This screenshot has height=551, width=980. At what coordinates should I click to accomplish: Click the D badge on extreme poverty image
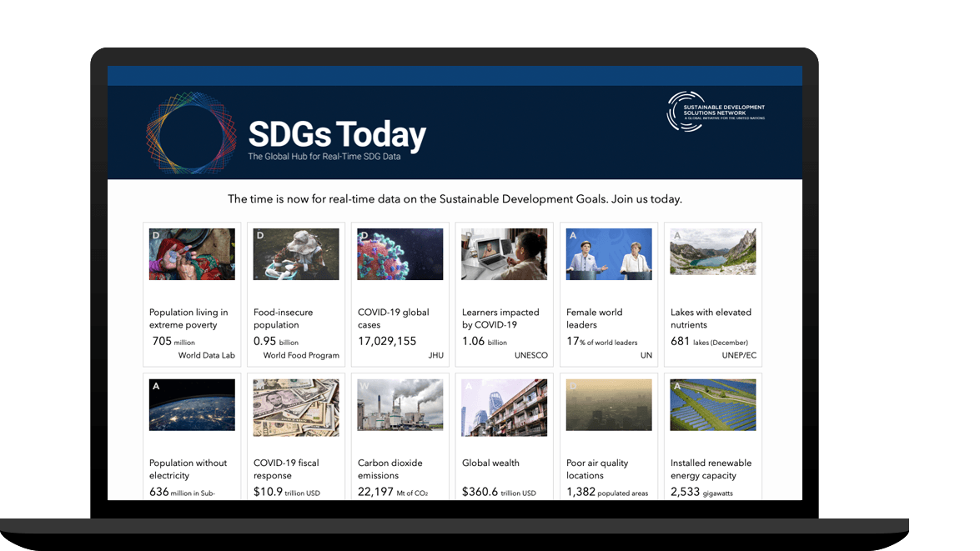(155, 236)
